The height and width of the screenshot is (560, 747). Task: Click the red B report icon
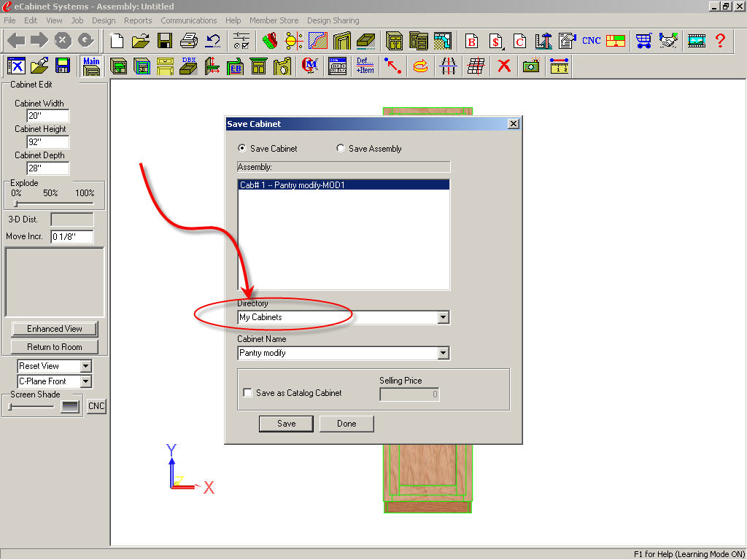tap(472, 41)
